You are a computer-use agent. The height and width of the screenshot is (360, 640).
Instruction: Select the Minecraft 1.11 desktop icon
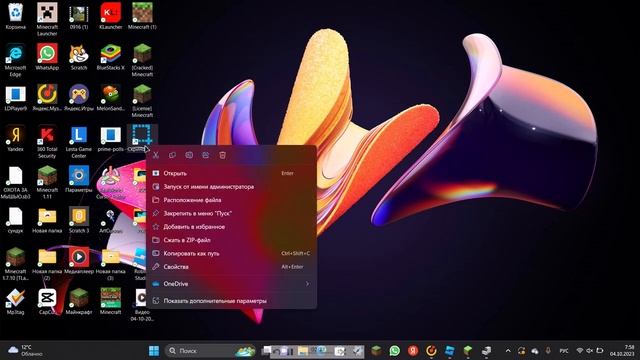(47, 182)
